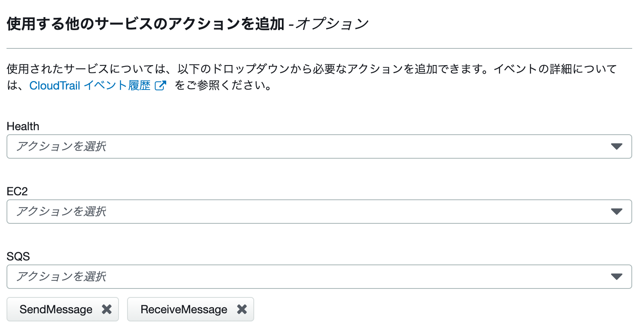644x332 pixels.
Task: Click the SQS dropdown arrow
Action: (x=616, y=277)
